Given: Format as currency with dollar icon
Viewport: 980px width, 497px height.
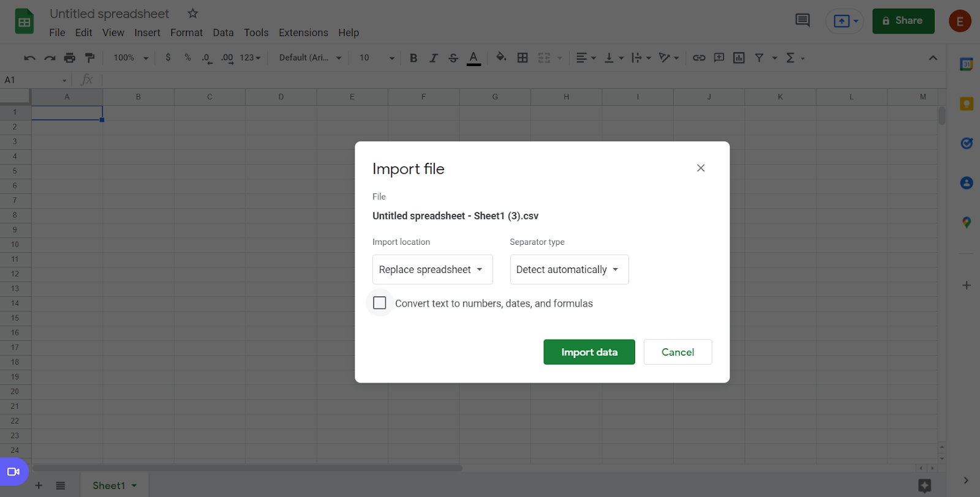Looking at the screenshot, I should [x=168, y=58].
